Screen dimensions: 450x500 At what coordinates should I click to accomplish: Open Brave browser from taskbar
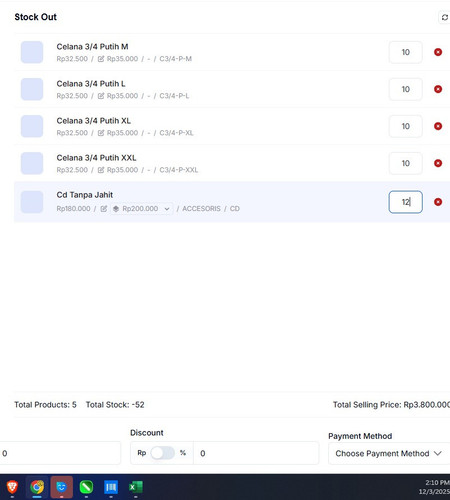point(12,487)
